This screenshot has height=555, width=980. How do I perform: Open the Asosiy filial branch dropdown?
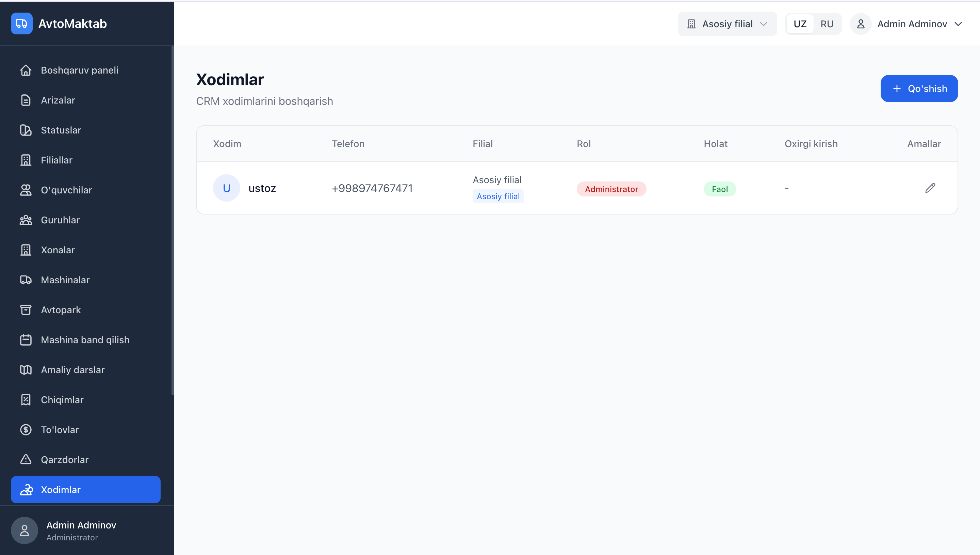[727, 24]
